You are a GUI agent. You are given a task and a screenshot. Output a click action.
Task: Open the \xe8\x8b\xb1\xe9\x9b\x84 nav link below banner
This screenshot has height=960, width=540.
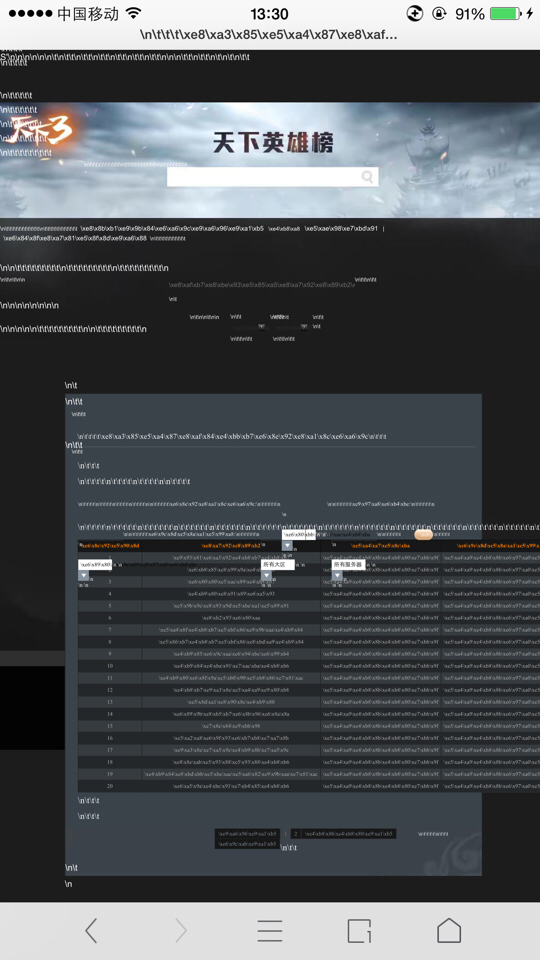point(172,228)
